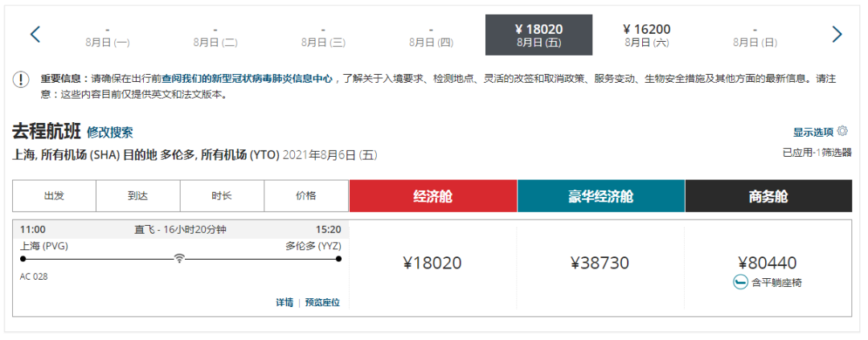The image size is (868, 340).
Task: Sort flights by 时长 duration
Action: click(x=222, y=196)
